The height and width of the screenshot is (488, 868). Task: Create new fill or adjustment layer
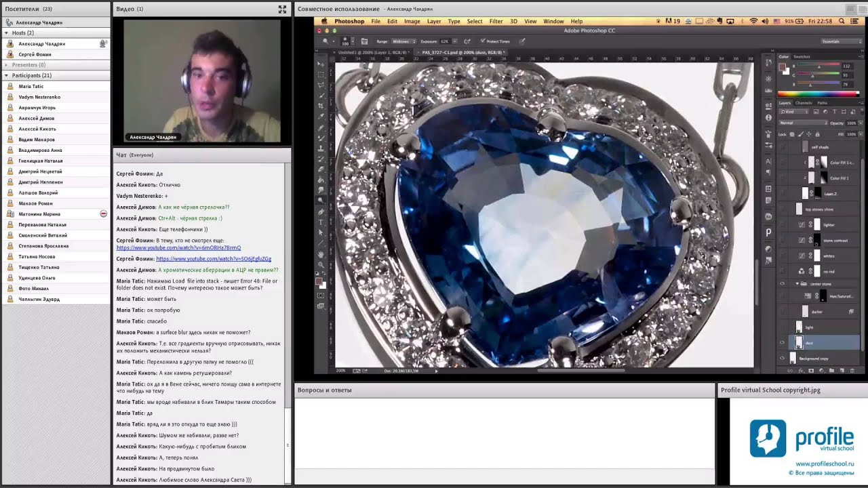[821, 371]
